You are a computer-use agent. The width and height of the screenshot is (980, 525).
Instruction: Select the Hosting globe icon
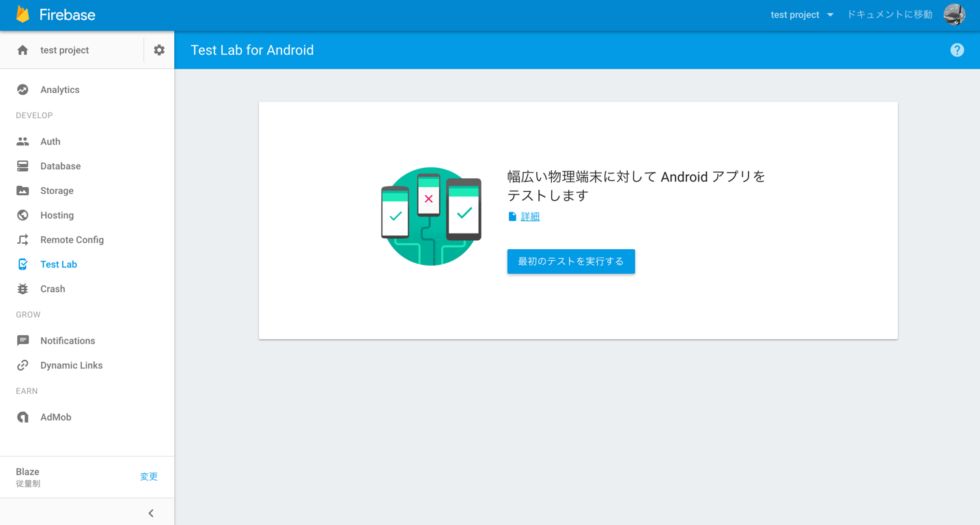(x=23, y=215)
